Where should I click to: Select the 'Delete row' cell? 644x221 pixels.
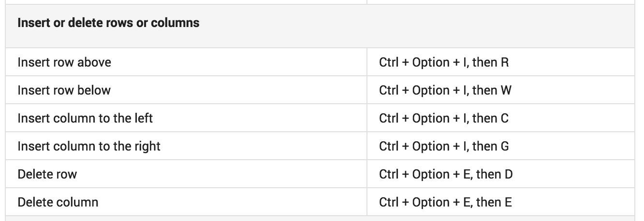point(186,174)
